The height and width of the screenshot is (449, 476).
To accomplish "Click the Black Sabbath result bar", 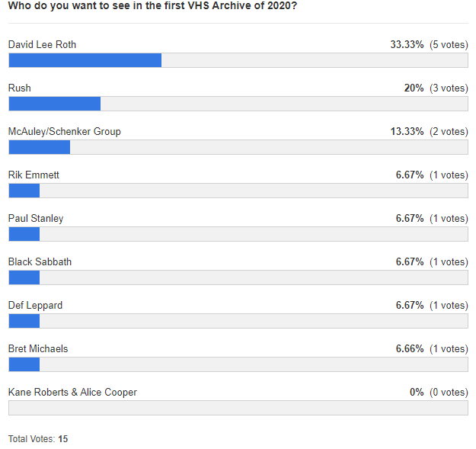I will (x=238, y=277).
